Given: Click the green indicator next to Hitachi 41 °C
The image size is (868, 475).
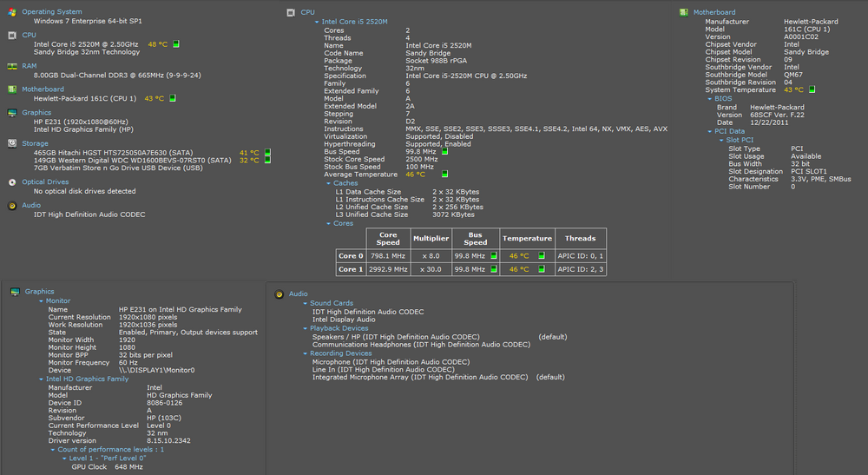Looking at the screenshot, I should 267,153.
